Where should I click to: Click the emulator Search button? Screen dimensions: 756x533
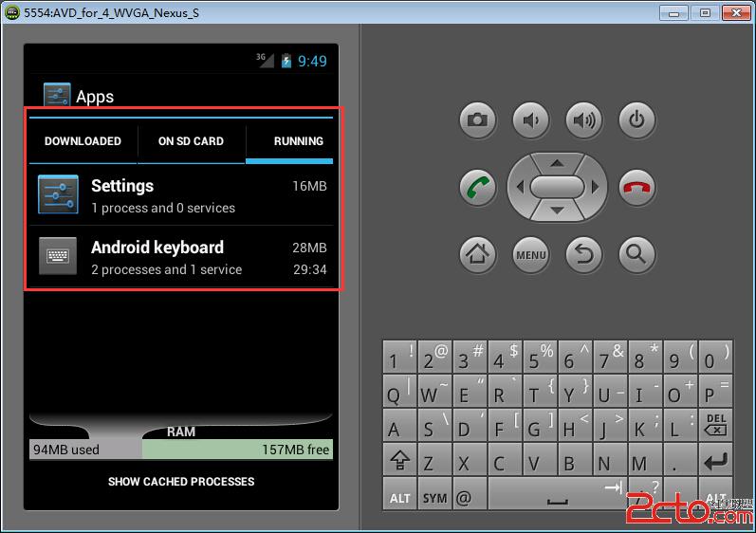click(636, 254)
